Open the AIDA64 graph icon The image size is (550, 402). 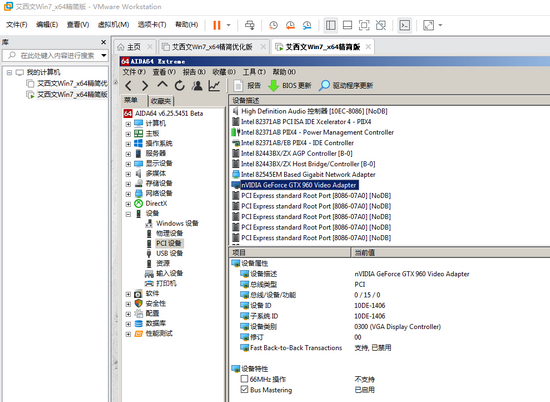pyautogui.click(x=214, y=86)
